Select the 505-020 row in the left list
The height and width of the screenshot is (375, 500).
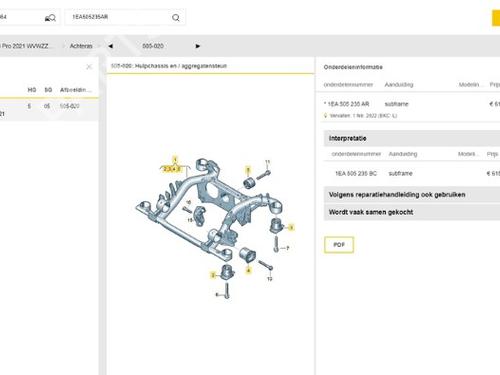49,110
